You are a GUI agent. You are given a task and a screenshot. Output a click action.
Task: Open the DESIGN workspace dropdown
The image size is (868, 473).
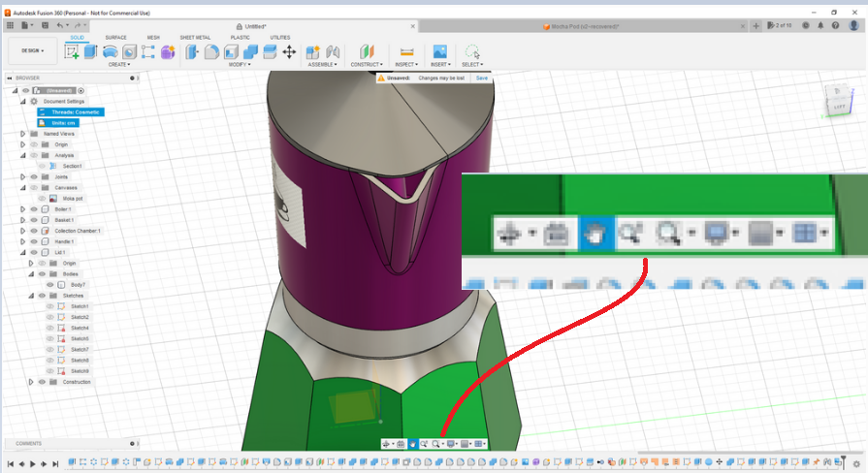pyautogui.click(x=33, y=51)
